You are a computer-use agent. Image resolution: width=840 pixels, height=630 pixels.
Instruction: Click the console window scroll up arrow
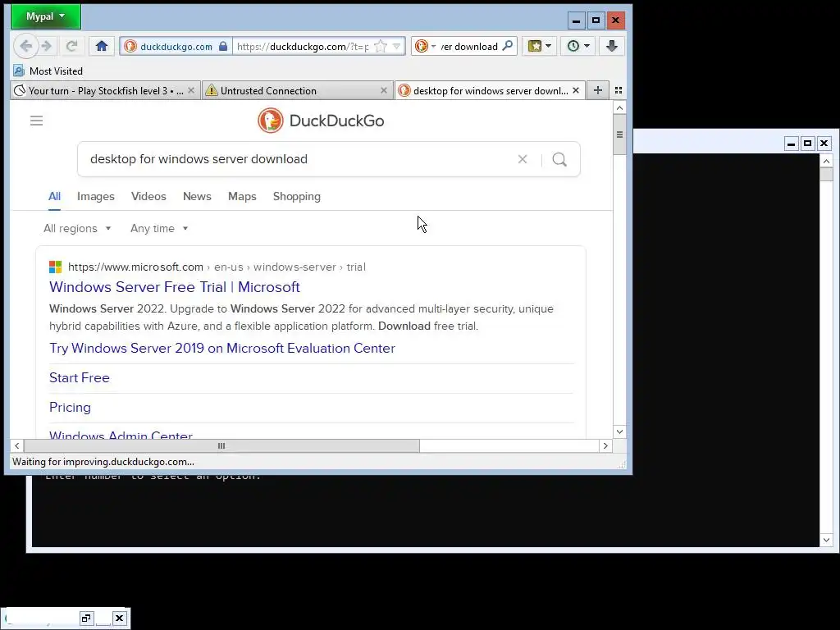[x=826, y=161]
